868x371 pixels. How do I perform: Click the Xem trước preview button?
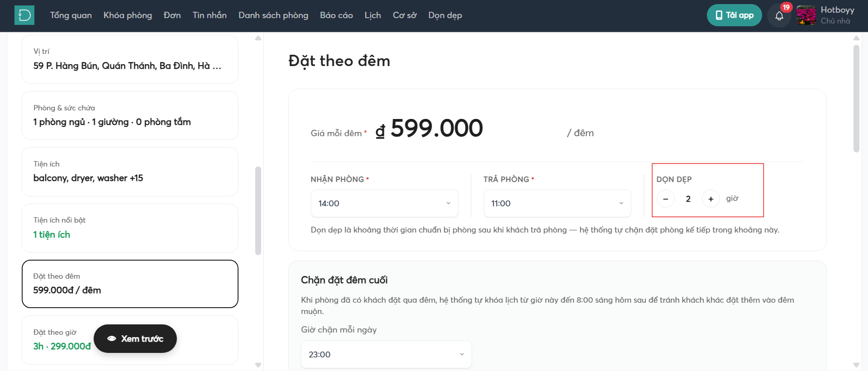pyautogui.click(x=135, y=339)
